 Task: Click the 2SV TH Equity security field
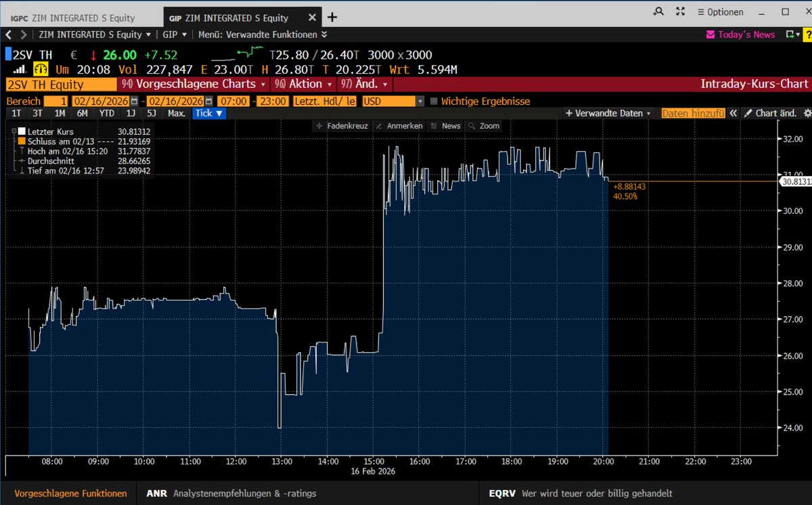point(61,84)
